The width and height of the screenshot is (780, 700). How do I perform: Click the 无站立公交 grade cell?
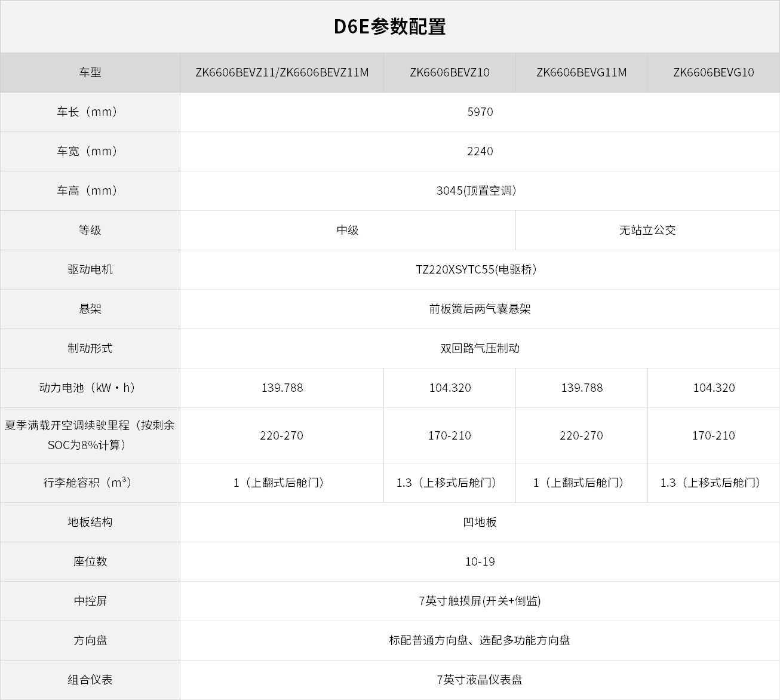pos(647,230)
